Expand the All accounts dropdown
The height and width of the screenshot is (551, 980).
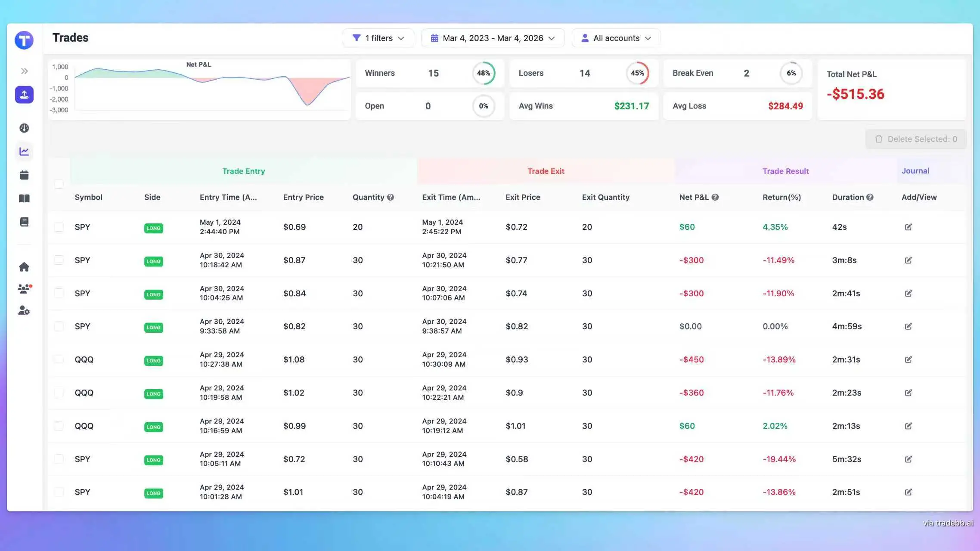(616, 38)
